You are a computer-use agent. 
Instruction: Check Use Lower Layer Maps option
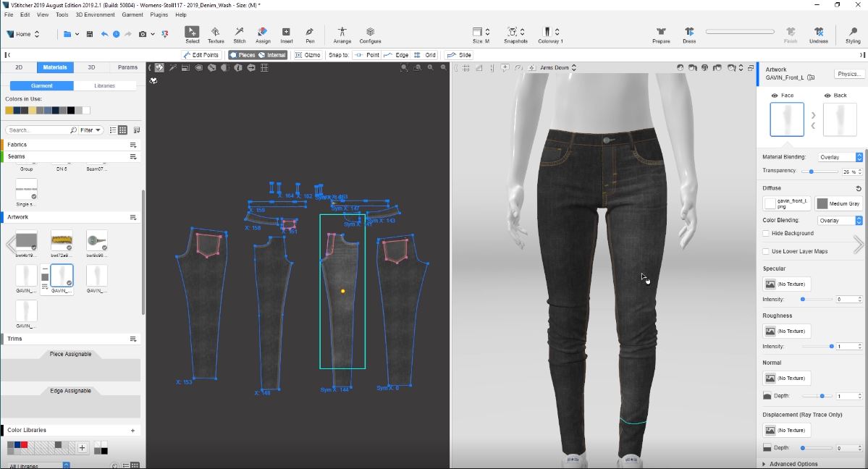(x=766, y=251)
